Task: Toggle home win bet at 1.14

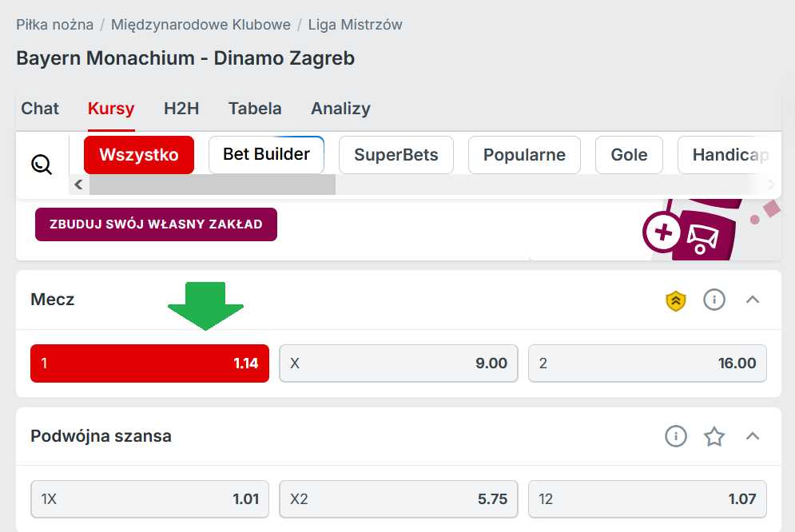Action: click(x=149, y=363)
